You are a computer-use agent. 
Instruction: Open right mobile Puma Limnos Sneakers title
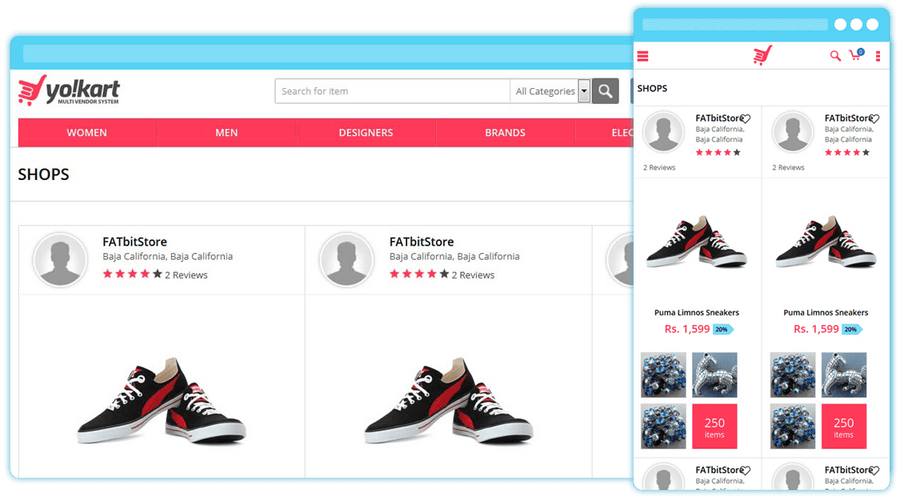(826, 313)
